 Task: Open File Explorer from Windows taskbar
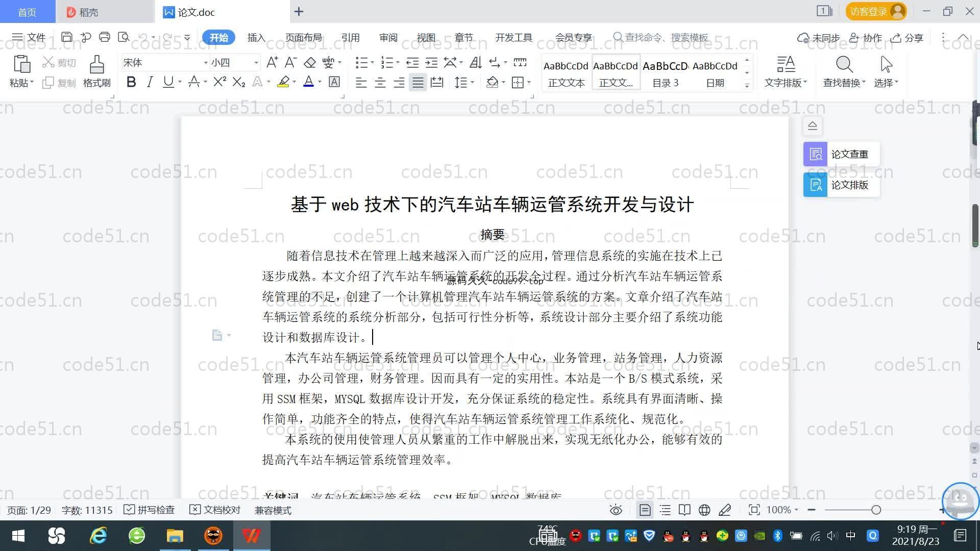[175, 536]
